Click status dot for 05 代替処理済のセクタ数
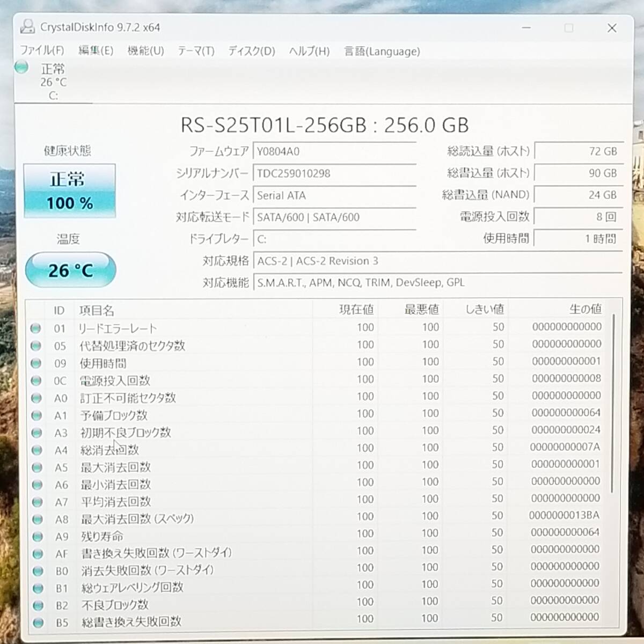The width and height of the screenshot is (644, 644). click(x=36, y=346)
